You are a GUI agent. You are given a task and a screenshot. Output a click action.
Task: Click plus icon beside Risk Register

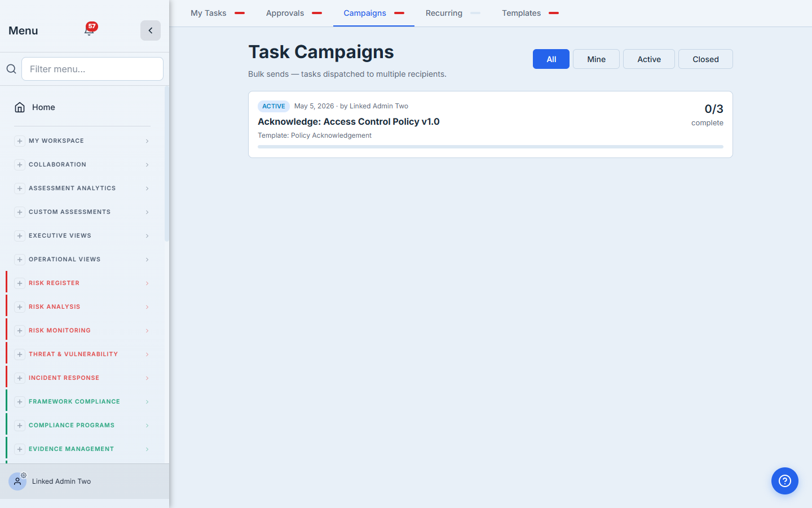[x=20, y=283]
